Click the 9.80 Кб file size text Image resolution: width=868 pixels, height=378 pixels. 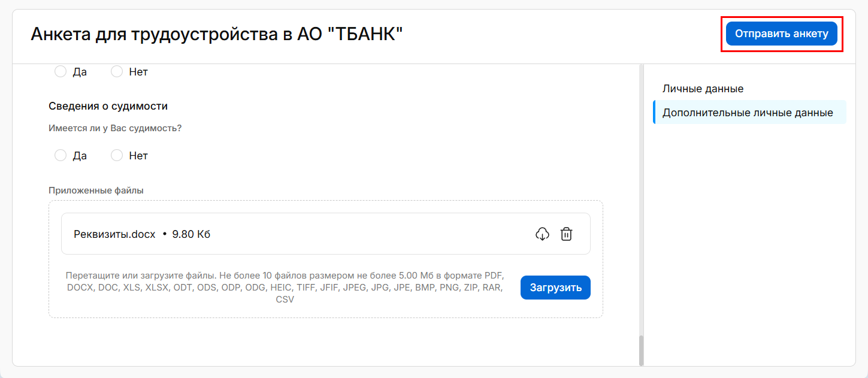191,234
